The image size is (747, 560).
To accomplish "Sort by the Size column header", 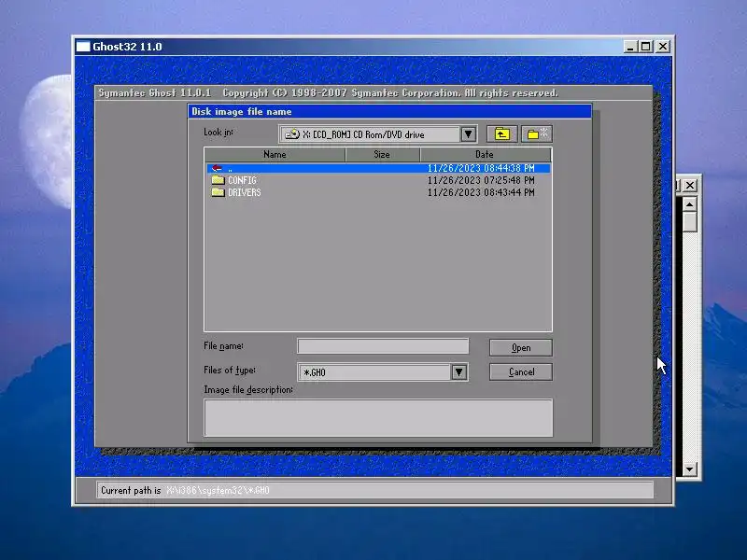I will 382,154.
